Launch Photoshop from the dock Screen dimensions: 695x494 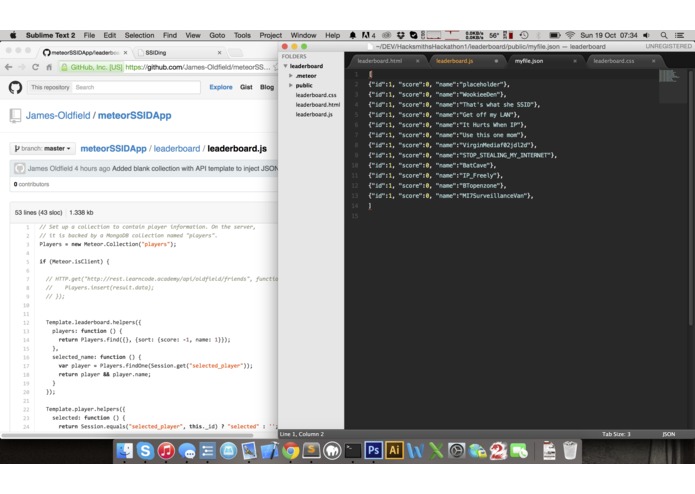(x=373, y=451)
